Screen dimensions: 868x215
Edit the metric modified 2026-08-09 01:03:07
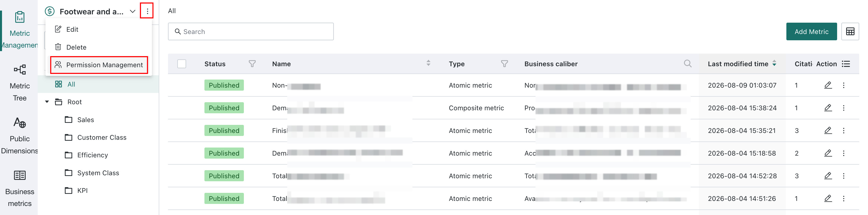[828, 85]
